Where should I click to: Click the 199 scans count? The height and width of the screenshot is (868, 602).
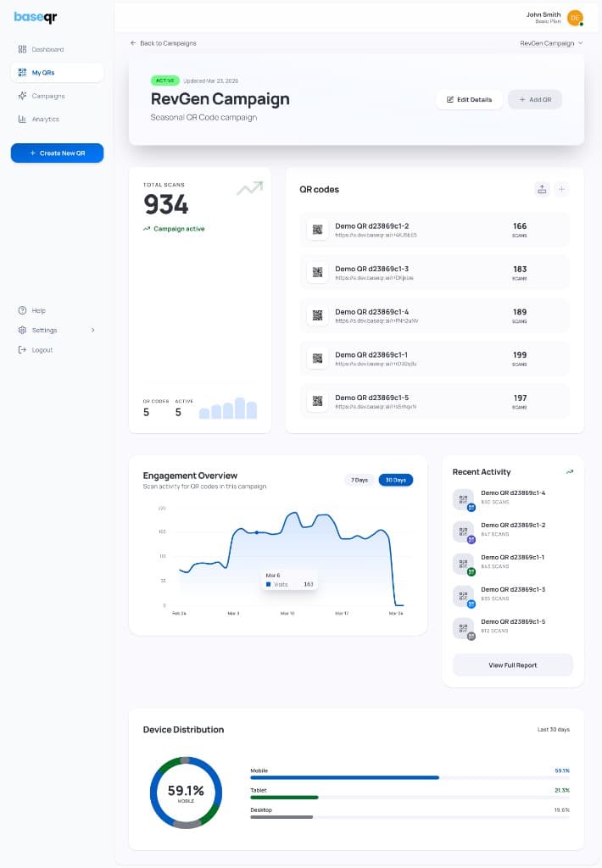pos(520,355)
